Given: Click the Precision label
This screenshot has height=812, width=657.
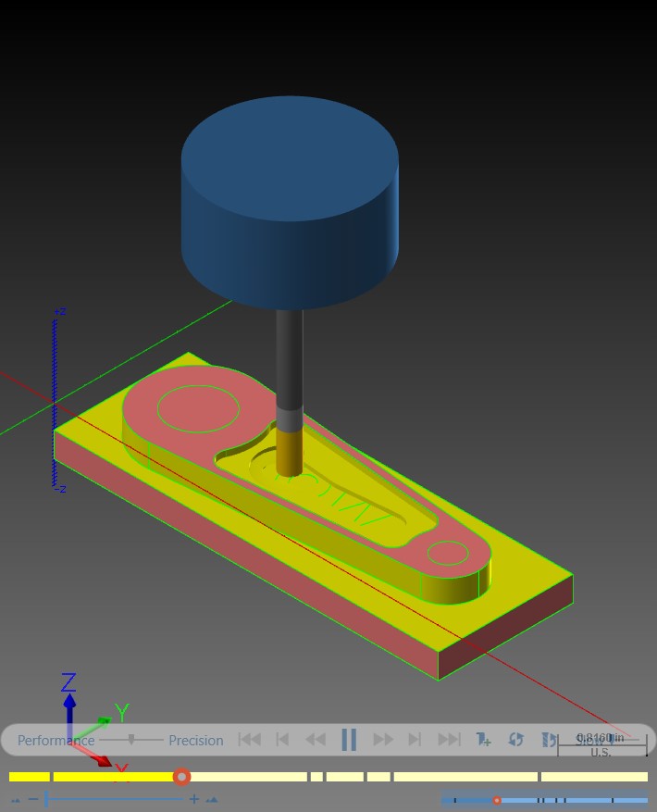Looking at the screenshot, I should 195,741.
